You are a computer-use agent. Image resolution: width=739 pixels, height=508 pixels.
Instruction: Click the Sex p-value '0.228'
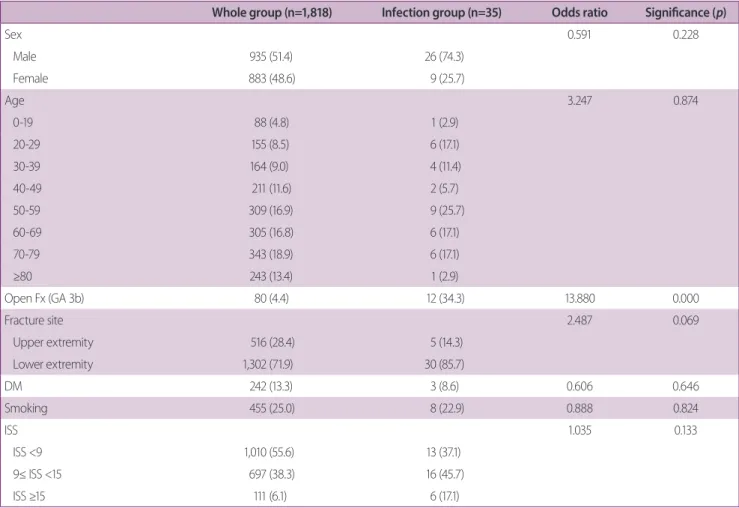tap(686, 34)
